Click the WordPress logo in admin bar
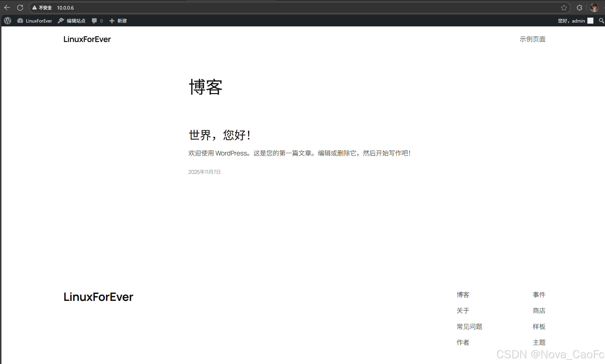605x364 pixels. [8, 21]
